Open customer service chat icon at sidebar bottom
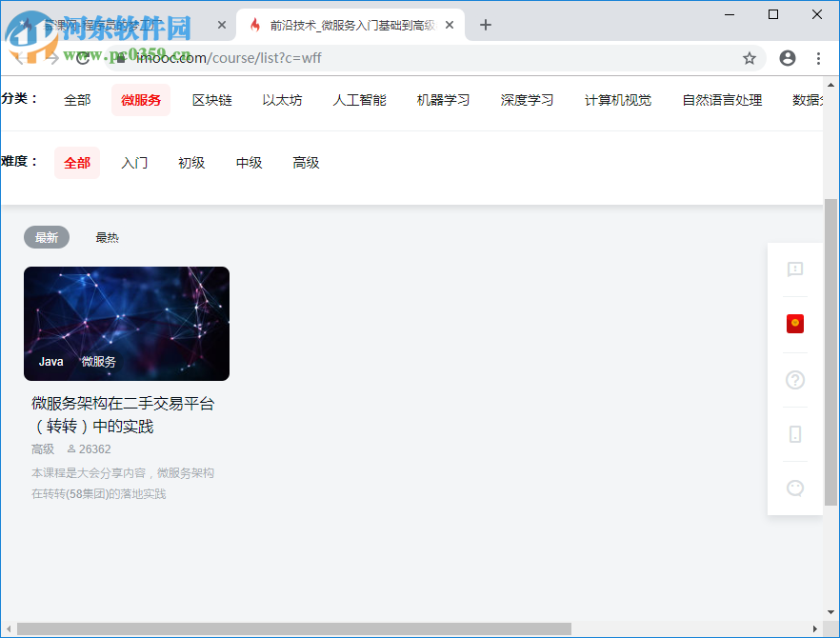840x638 pixels. [x=794, y=488]
